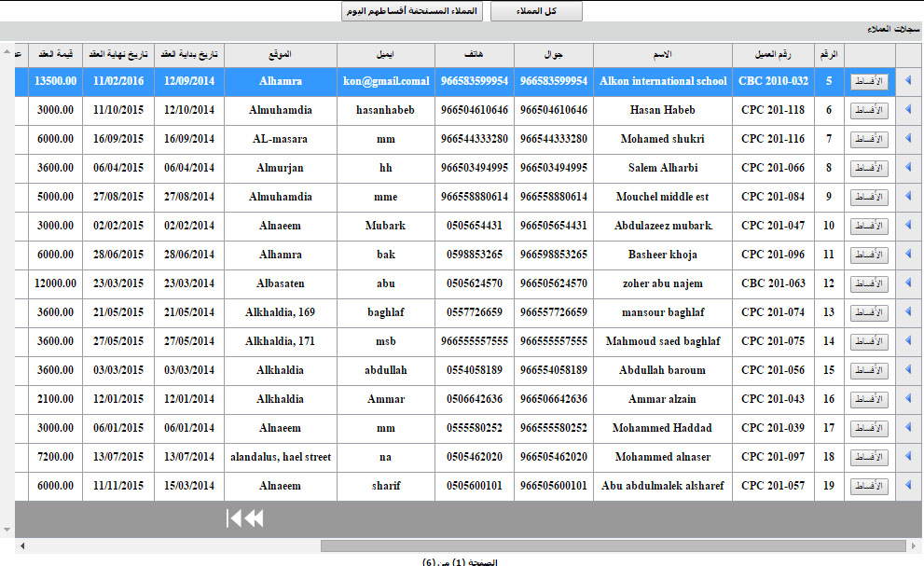Screen dimensions: 924x566
Task: Click row selector arrow for row 19
Action: [908, 486]
